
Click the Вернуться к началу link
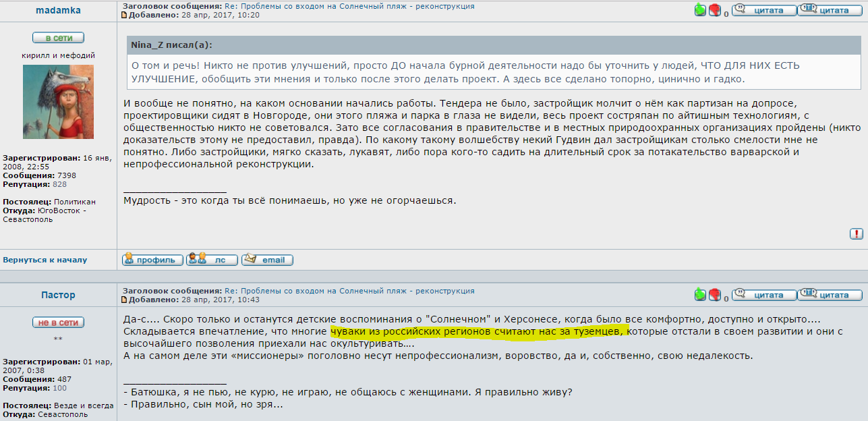(45, 260)
